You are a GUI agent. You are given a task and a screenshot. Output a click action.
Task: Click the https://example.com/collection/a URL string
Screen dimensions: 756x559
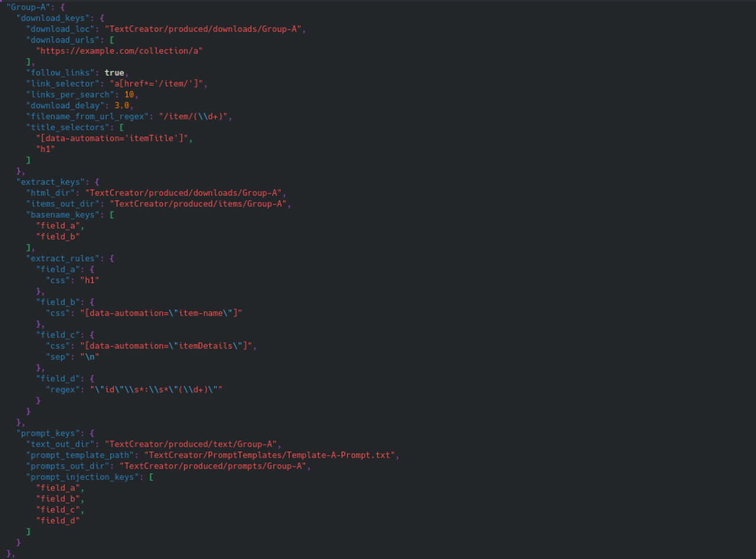pos(119,51)
